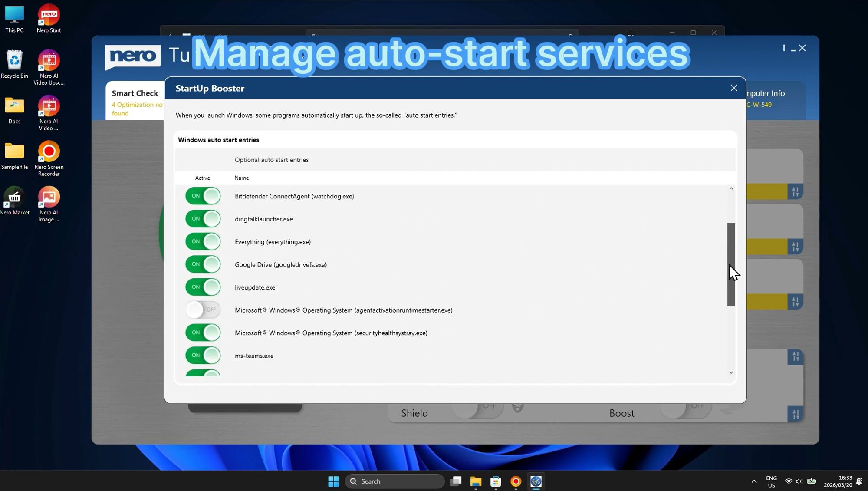Enable the agentactivationruntimestarter auto start entry
The image size is (868, 491).
pyautogui.click(x=203, y=310)
